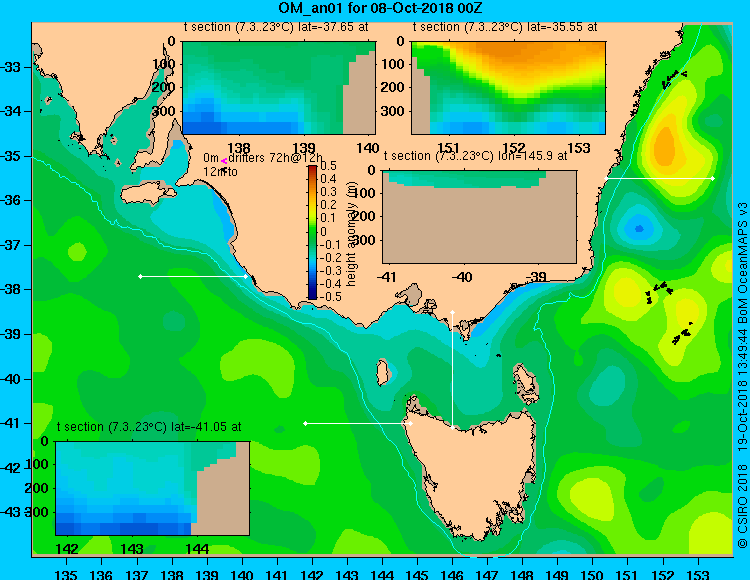Click the black drifter cluster near 151.5E, -38
The image size is (750, 580).
coord(659,291)
